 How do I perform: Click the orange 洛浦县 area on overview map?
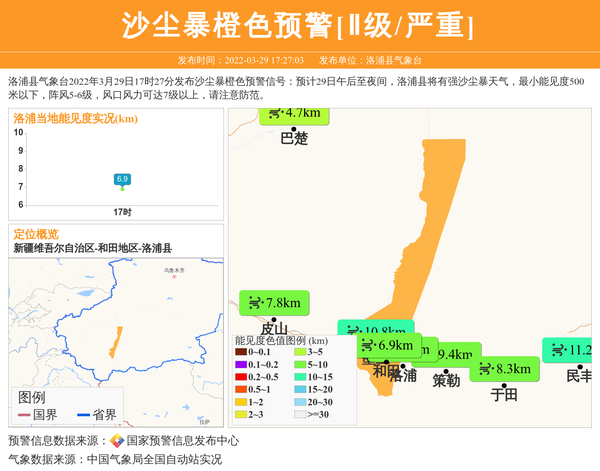[116, 343]
